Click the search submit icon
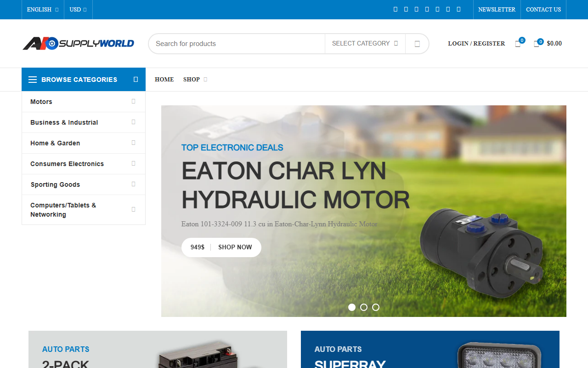Image resolution: width=588 pixels, height=368 pixels. (x=417, y=44)
